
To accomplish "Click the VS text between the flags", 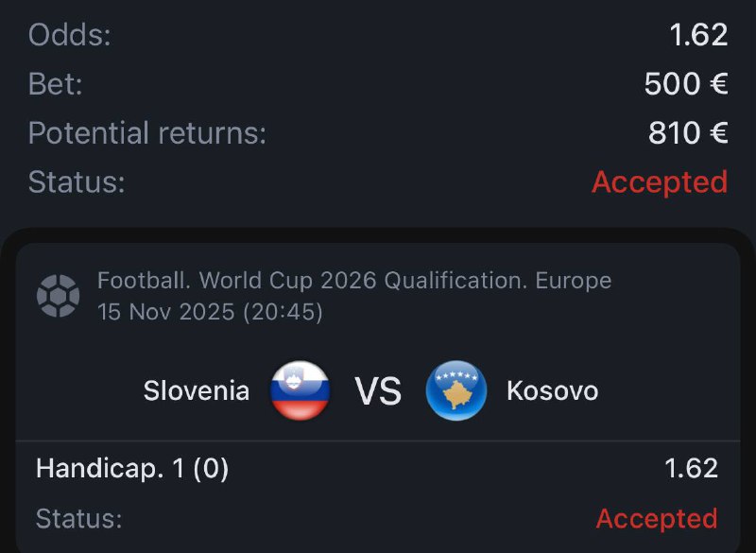I will [378, 391].
